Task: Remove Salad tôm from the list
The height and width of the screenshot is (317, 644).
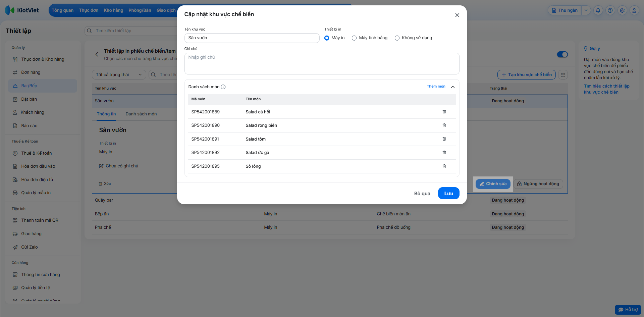Action: click(x=444, y=139)
